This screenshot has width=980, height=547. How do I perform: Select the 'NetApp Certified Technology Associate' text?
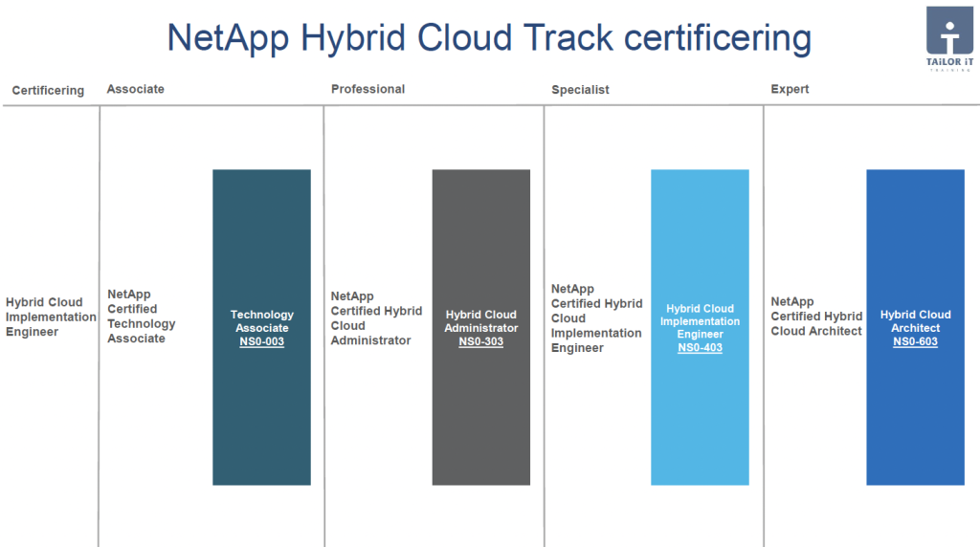[x=142, y=316]
